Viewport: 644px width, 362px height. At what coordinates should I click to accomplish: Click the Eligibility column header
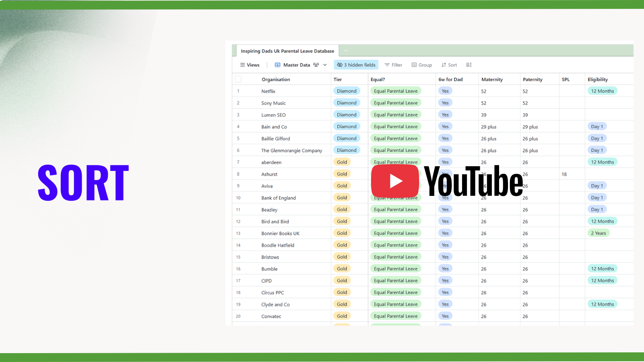coord(598,80)
